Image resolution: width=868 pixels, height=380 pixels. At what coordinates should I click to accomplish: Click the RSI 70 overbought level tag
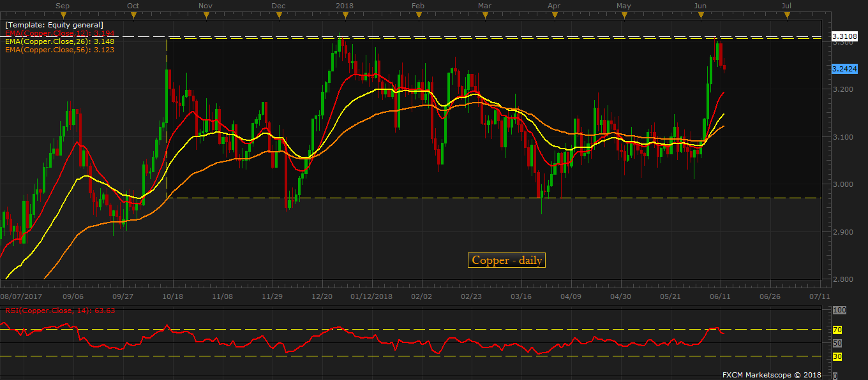(x=837, y=330)
